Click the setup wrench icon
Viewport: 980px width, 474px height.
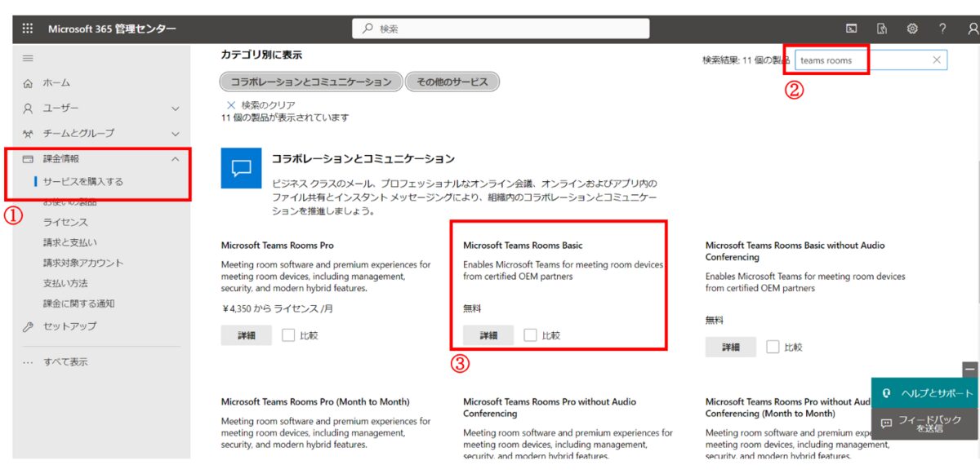coord(28,326)
